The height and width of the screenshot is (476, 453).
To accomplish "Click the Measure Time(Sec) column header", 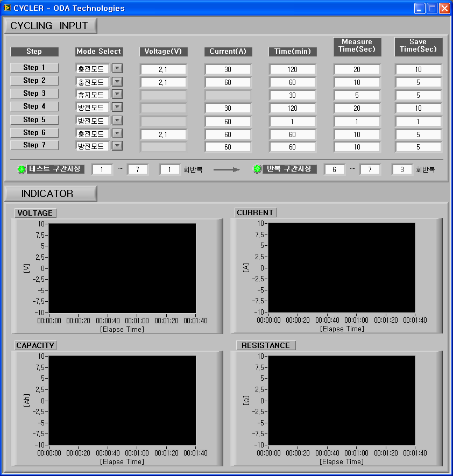I will tap(357, 47).
